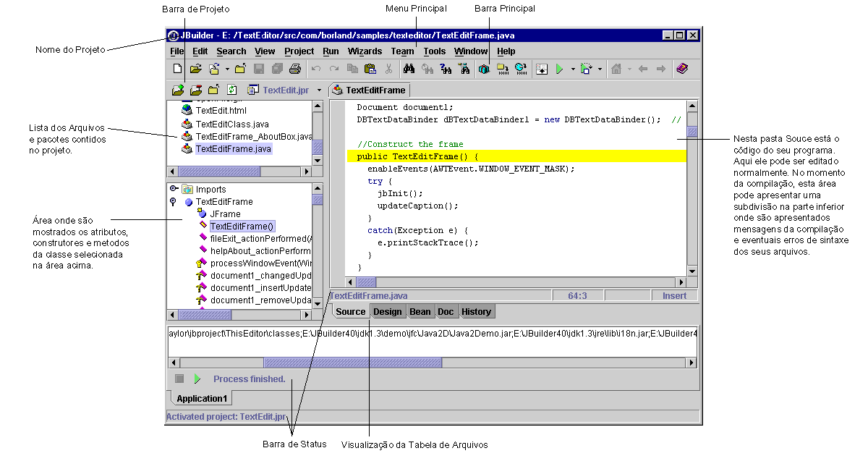The height and width of the screenshot is (469, 868).
Task: Click the Rebuild Project toolbar icon
Action: [503, 69]
